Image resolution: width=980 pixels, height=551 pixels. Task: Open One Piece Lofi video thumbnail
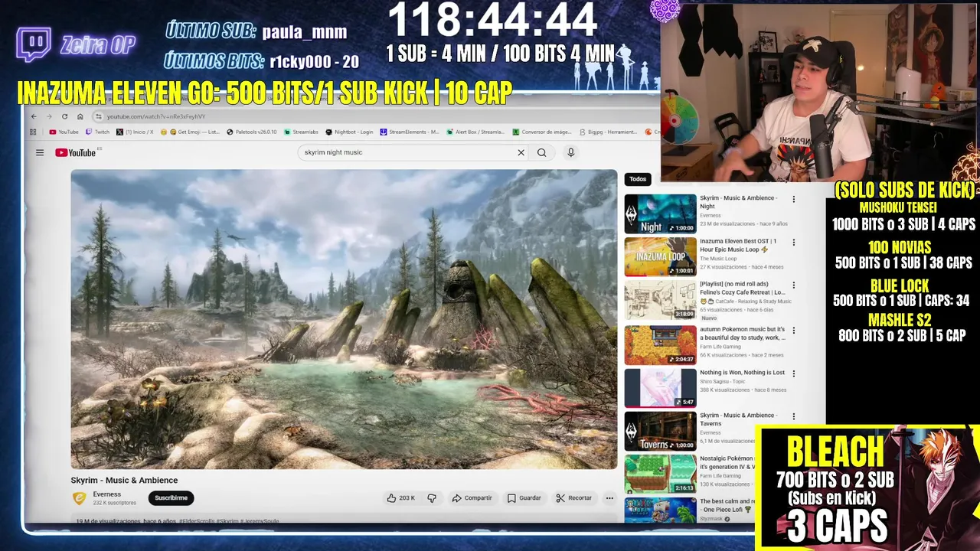pos(660,510)
